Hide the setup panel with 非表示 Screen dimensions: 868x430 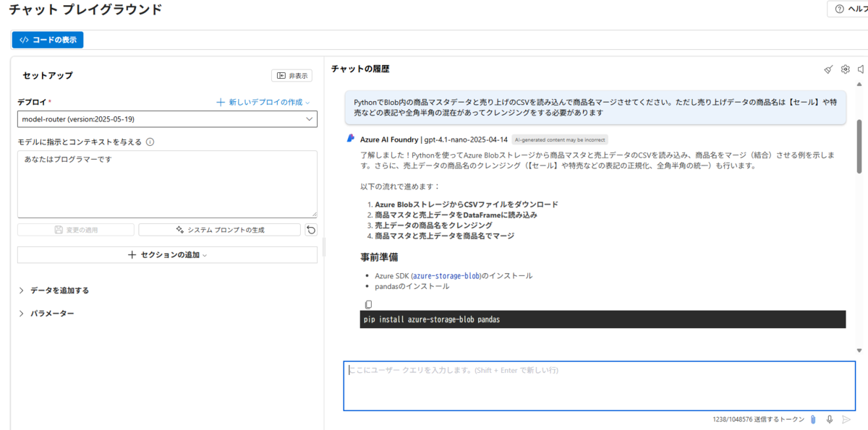292,75
